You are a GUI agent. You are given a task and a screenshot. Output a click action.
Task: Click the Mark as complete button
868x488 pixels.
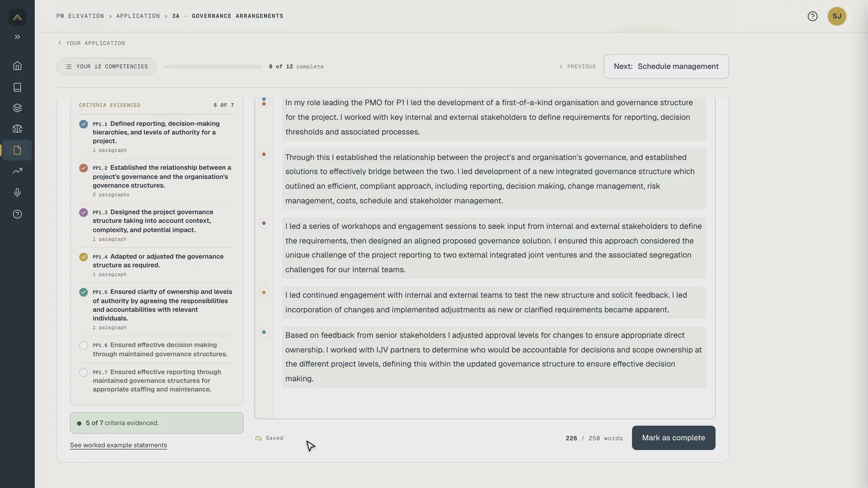673,438
